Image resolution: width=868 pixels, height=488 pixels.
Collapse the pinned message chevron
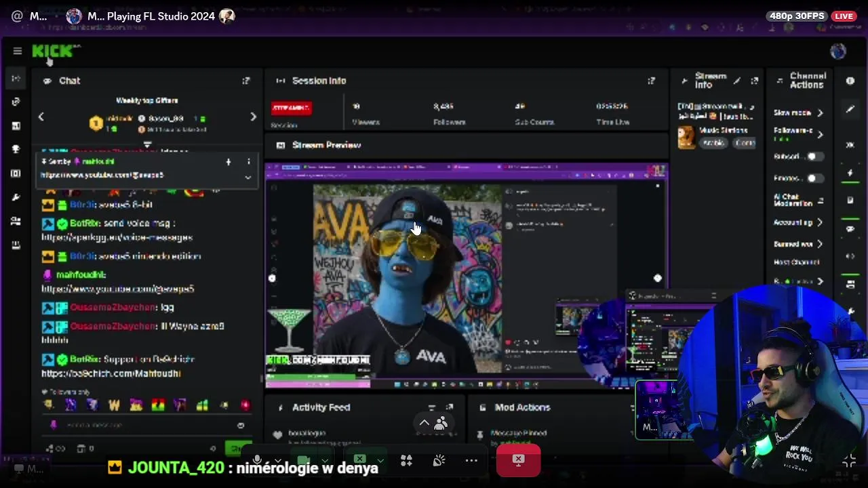tap(248, 178)
